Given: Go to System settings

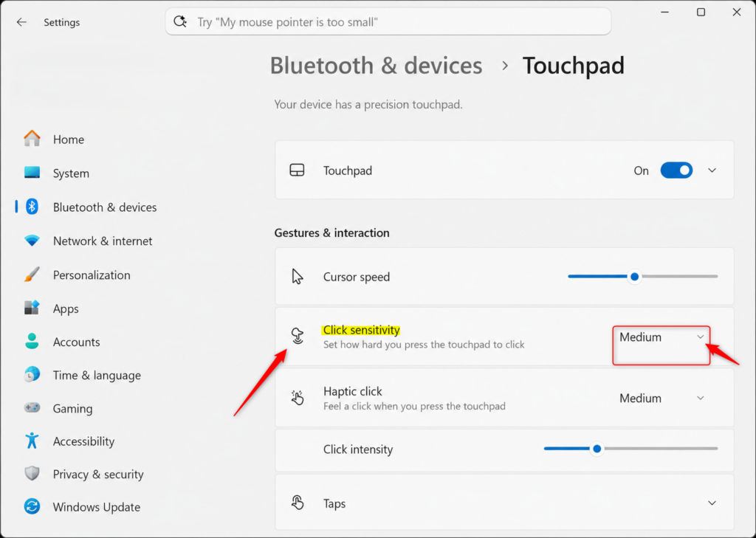Looking at the screenshot, I should coord(71,173).
